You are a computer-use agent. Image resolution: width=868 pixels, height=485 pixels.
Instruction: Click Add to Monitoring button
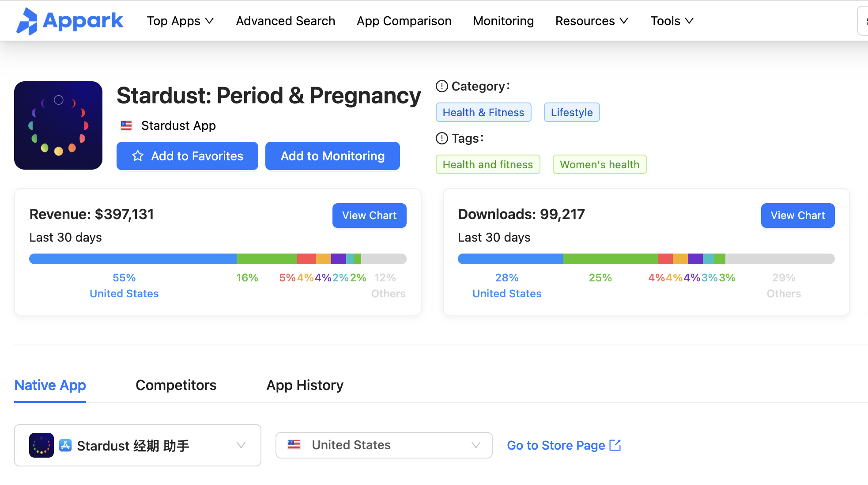pos(332,156)
